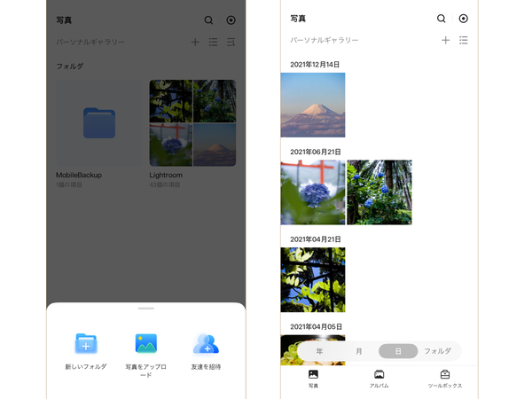Open the Mount Fuji photo thumbnail

pos(313,105)
